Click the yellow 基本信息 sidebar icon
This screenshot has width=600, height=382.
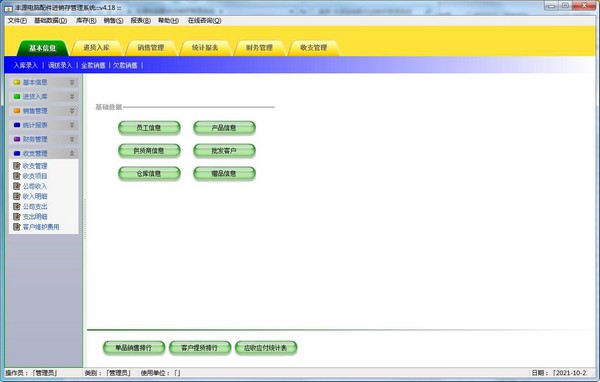click(17, 82)
